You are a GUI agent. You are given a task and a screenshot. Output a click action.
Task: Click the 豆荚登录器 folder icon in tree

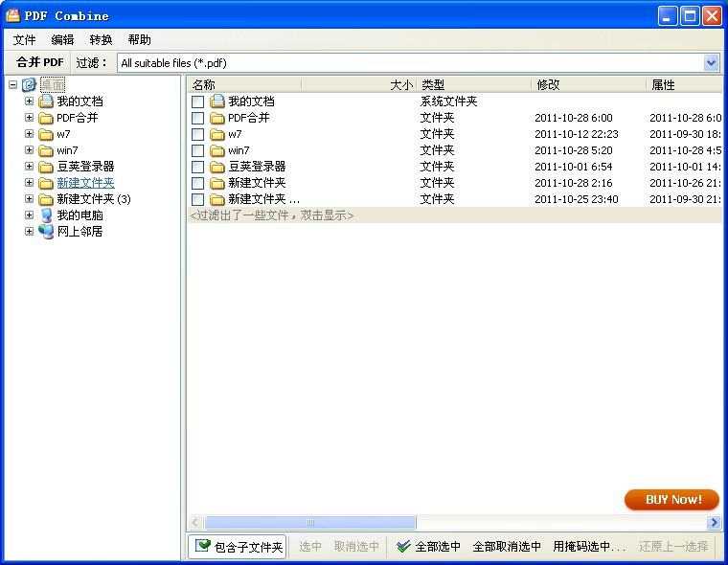[x=46, y=167]
